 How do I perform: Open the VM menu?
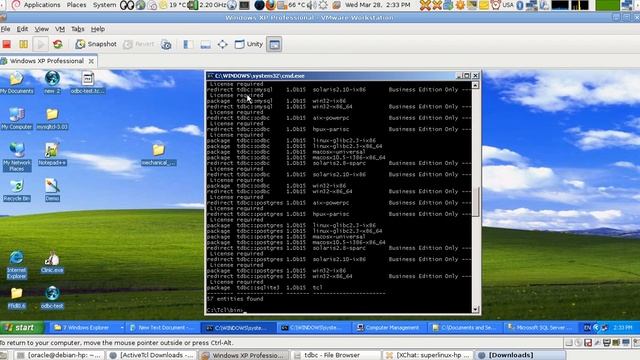(x=60, y=29)
